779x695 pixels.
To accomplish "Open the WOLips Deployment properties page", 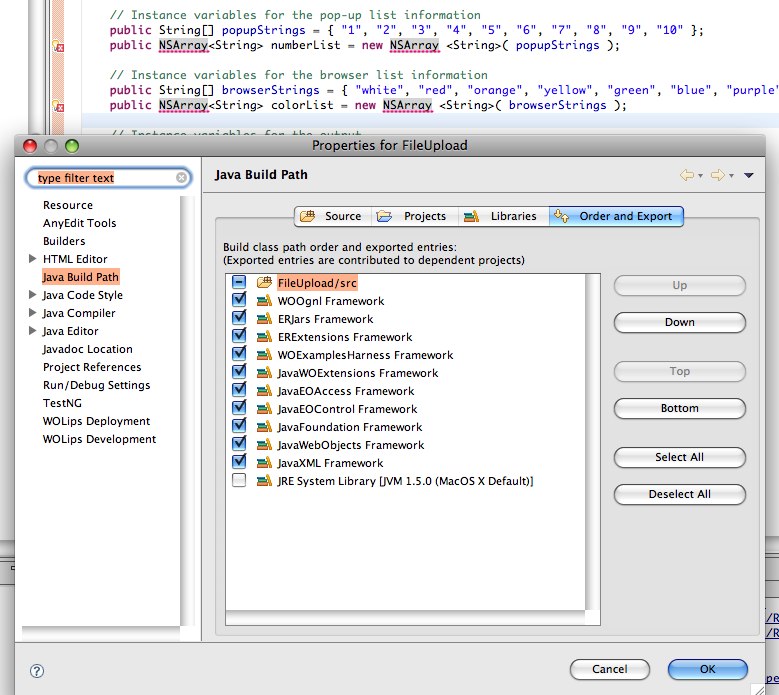I will coord(96,421).
